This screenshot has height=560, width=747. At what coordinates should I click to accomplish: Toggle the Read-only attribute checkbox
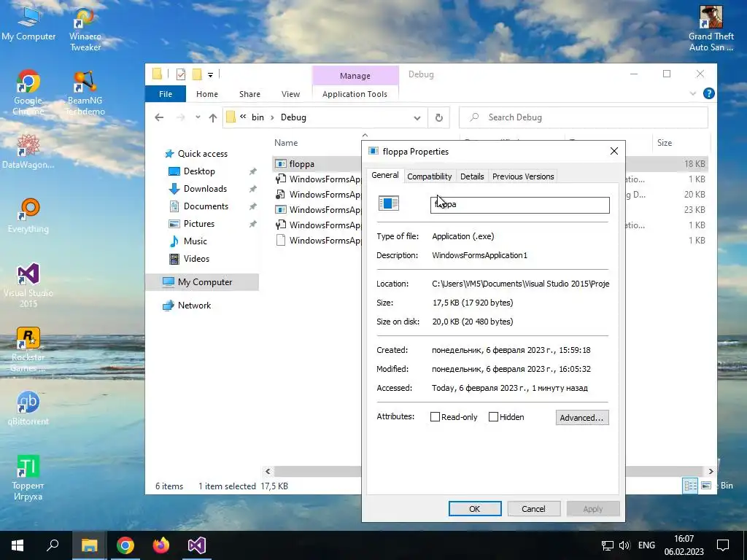[435, 417]
